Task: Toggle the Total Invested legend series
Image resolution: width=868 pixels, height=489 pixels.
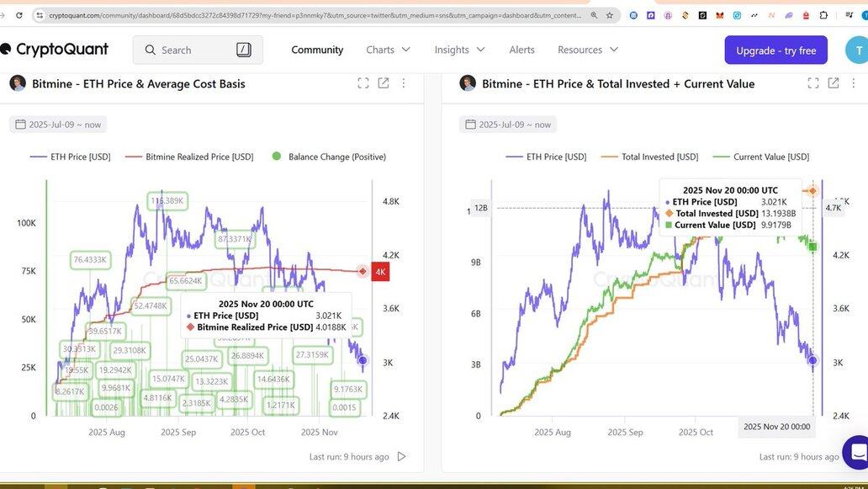Action: pyautogui.click(x=649, y=157)
